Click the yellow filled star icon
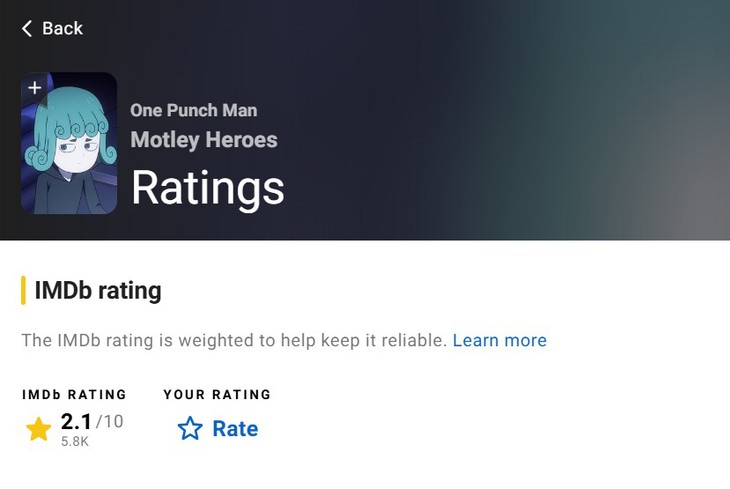This screenshot has height=489, width=730. coord(38,429)
